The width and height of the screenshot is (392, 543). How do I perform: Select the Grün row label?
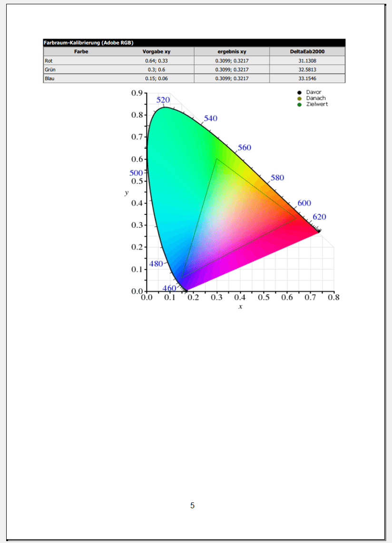50,70
